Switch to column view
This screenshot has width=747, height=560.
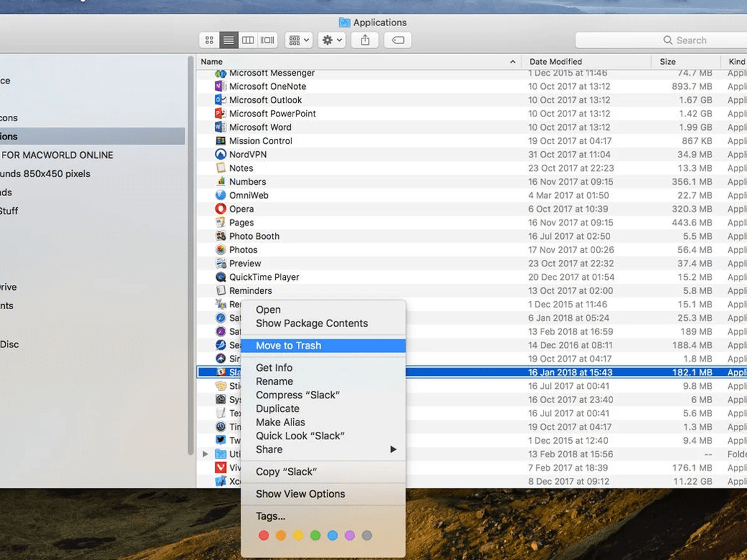coord(248,40)
